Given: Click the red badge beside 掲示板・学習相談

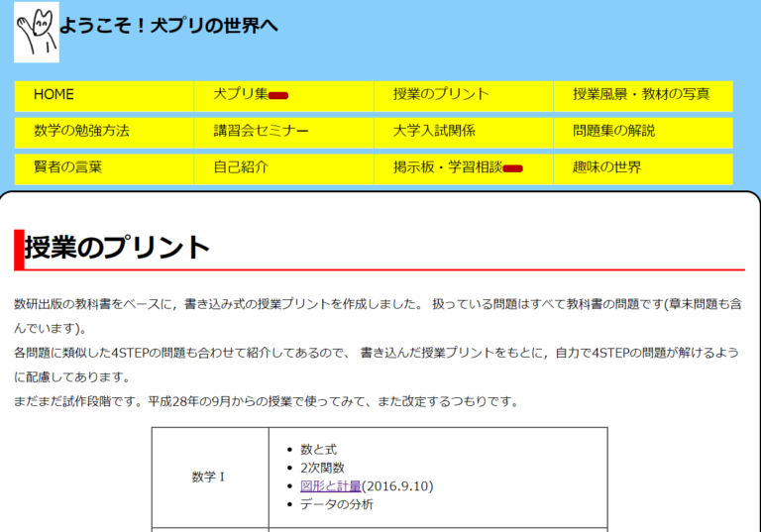Looking at the screenshot, I should pyautogui.click(x=512, y=169).
